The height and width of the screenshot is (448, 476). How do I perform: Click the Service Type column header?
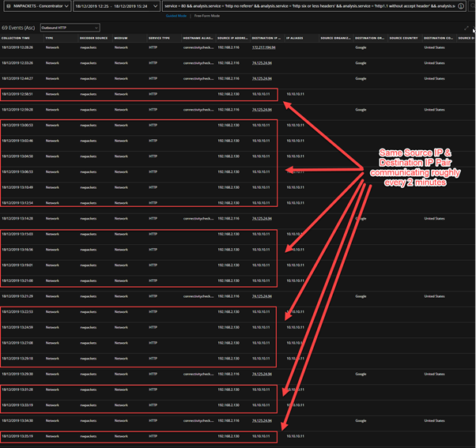[160, 38]
